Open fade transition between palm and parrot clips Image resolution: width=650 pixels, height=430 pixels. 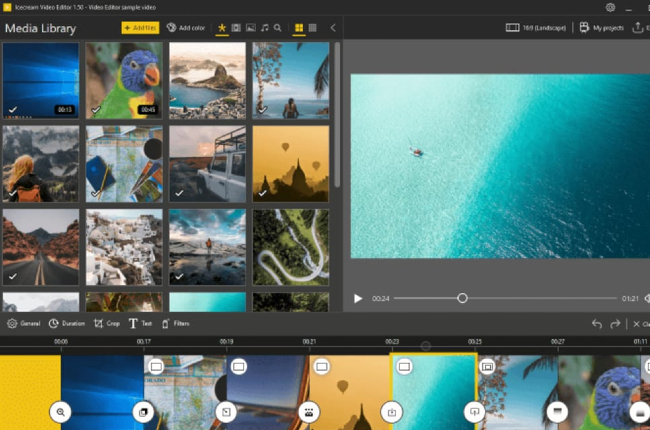tap(558, 412)
